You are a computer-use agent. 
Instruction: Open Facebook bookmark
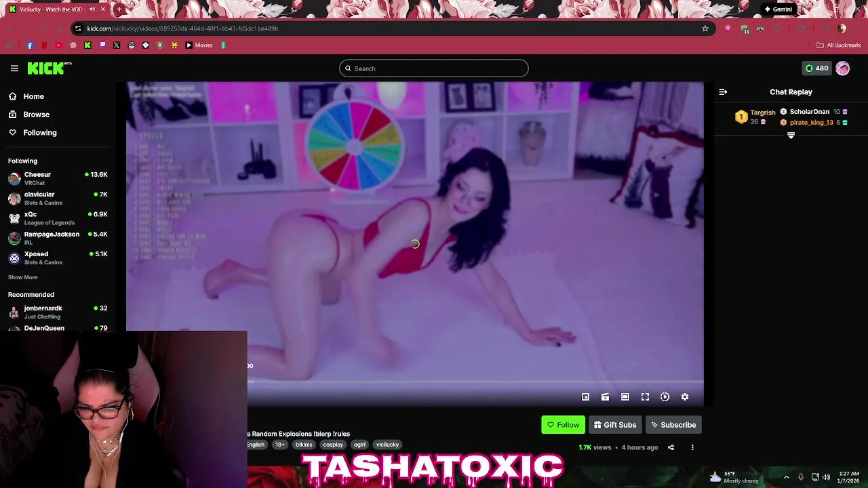(x=30, y=45)
